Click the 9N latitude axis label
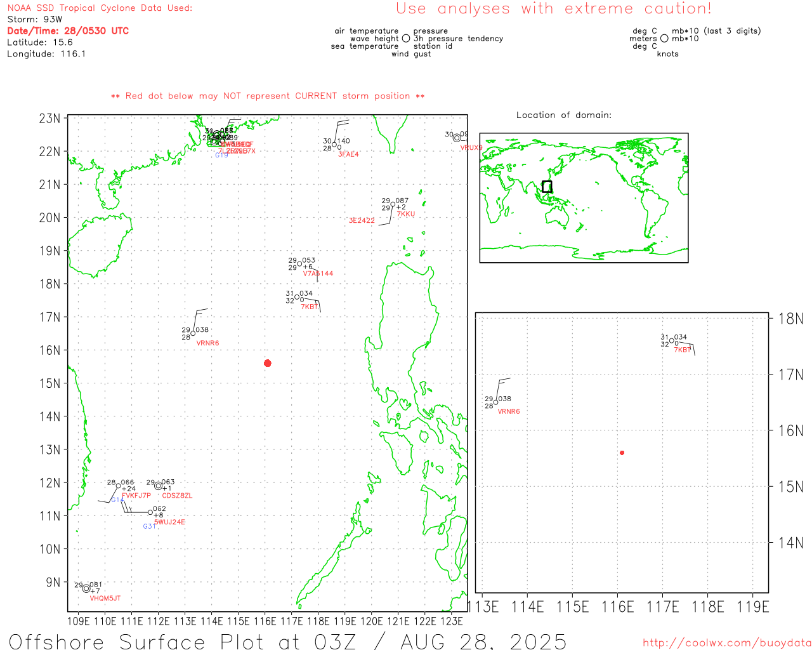812x650 pixels. pos(54,582)
